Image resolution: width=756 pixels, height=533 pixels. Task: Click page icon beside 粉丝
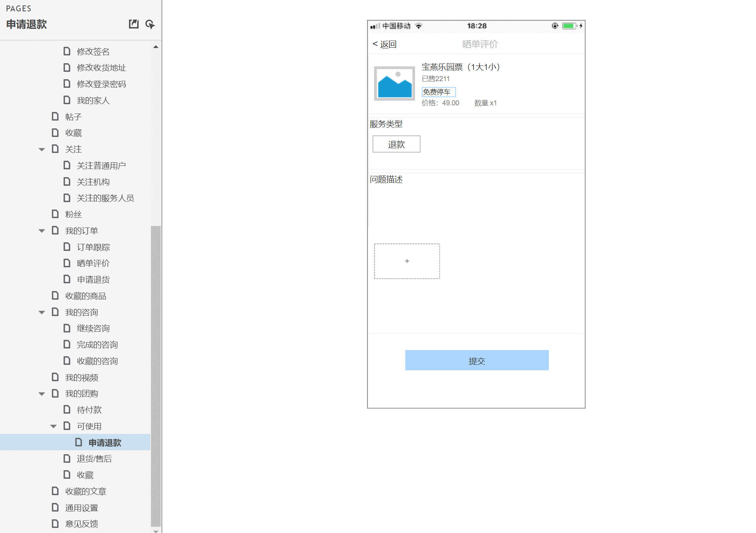point(55,214)
